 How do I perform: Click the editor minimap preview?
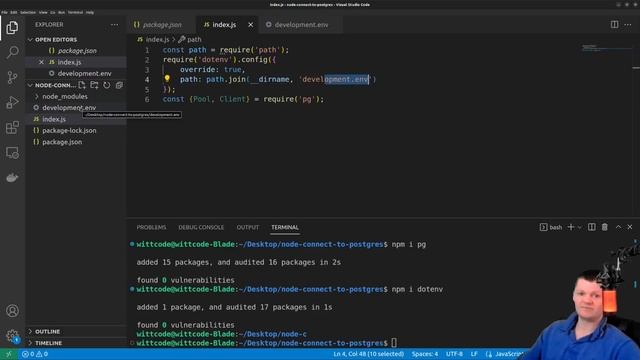[607, 49]
